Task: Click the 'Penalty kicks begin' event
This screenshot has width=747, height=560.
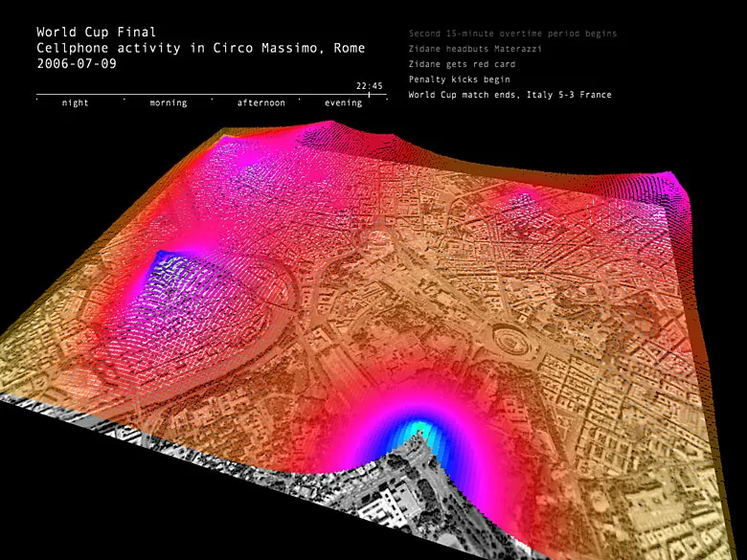Action: [456, 79]
